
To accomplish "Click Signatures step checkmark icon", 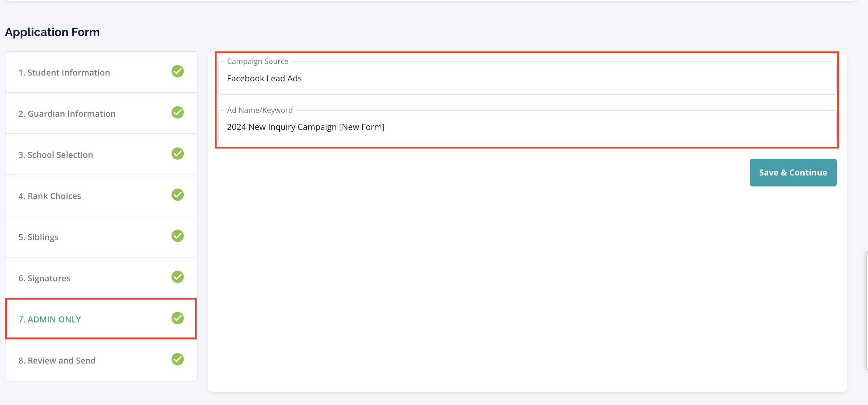I will point(178,277).
